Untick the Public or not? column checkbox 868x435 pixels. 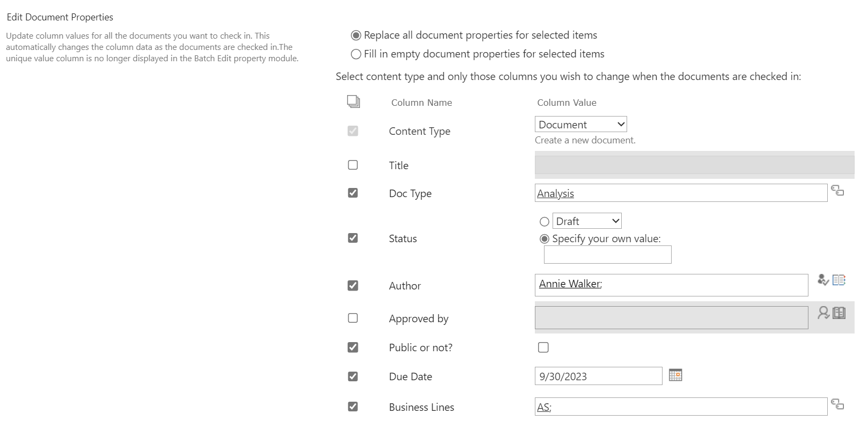pos(353,347)
